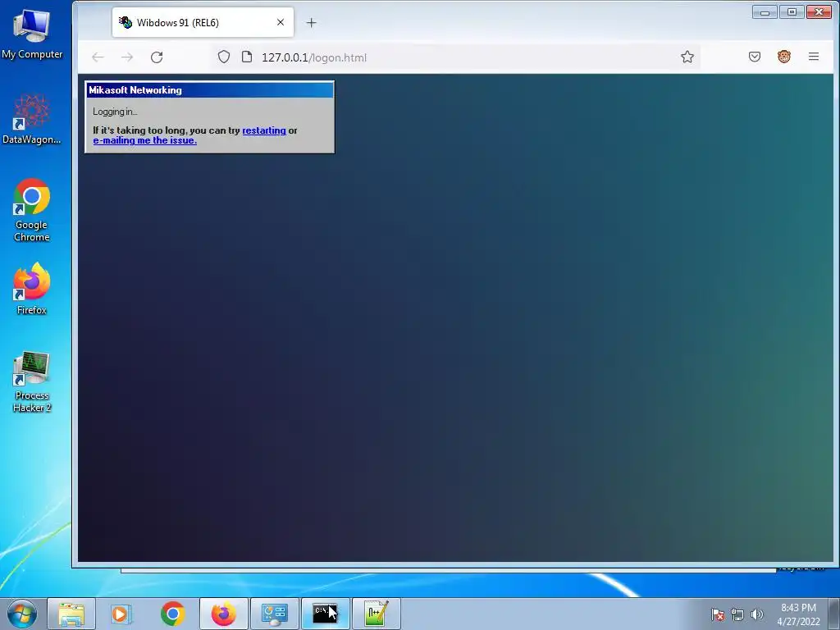Close the Wibdows 91 (REL6) tab

click(x=281, y=22)
